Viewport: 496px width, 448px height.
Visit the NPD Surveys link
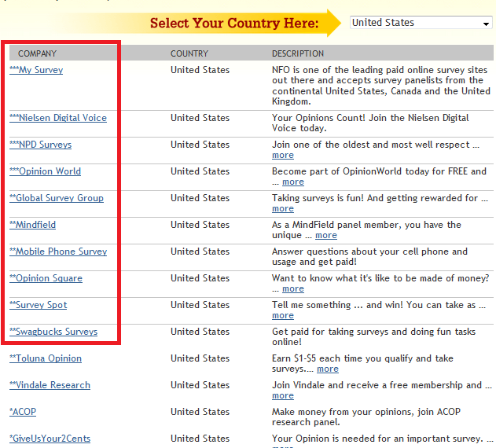pyautogui.click(x=41, y=145)
